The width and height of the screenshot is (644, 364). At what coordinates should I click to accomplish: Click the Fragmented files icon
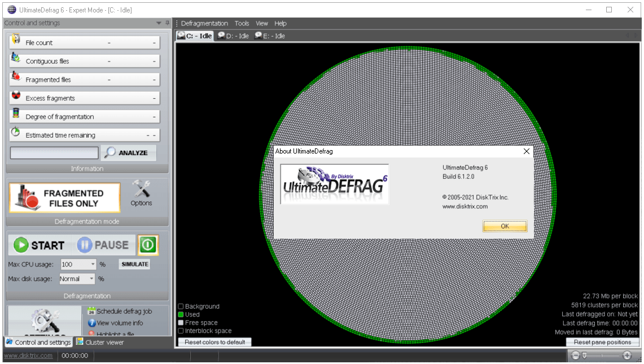point(16,76)
